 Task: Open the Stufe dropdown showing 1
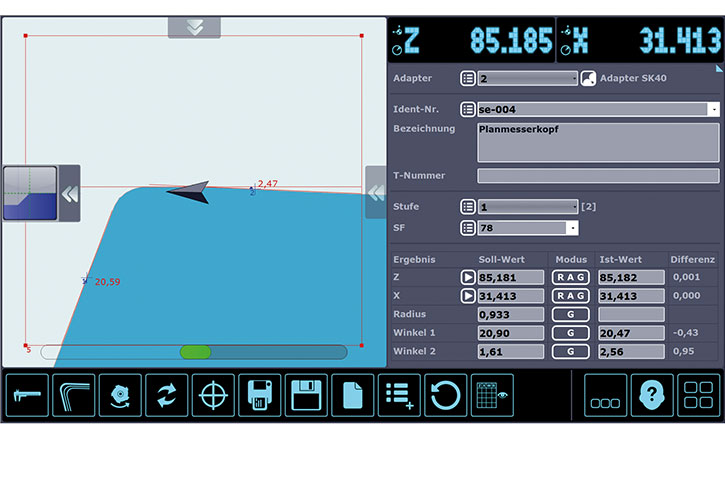[x=528, y=207]
